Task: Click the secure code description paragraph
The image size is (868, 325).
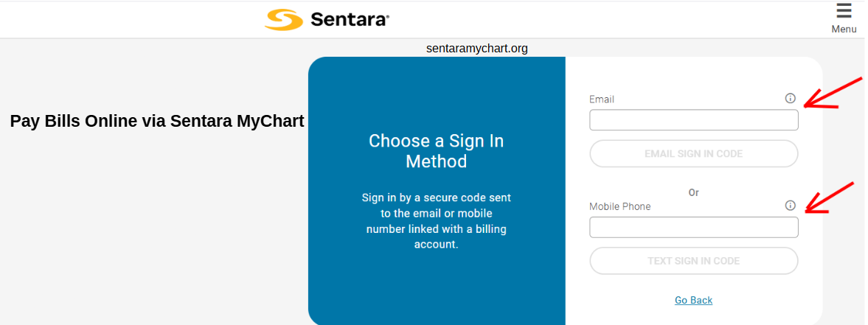Action: tap(437, 220)
